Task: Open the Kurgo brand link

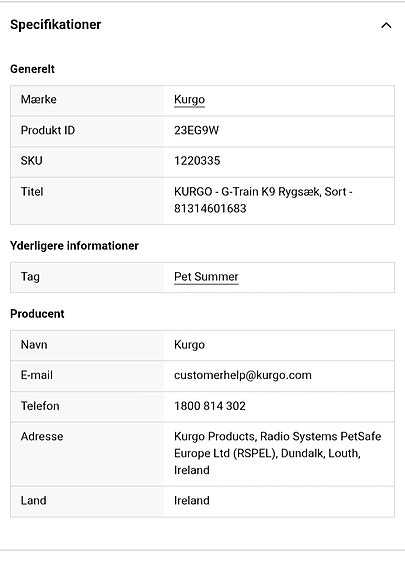Action: pyautogui.click(x=189, y=100)
